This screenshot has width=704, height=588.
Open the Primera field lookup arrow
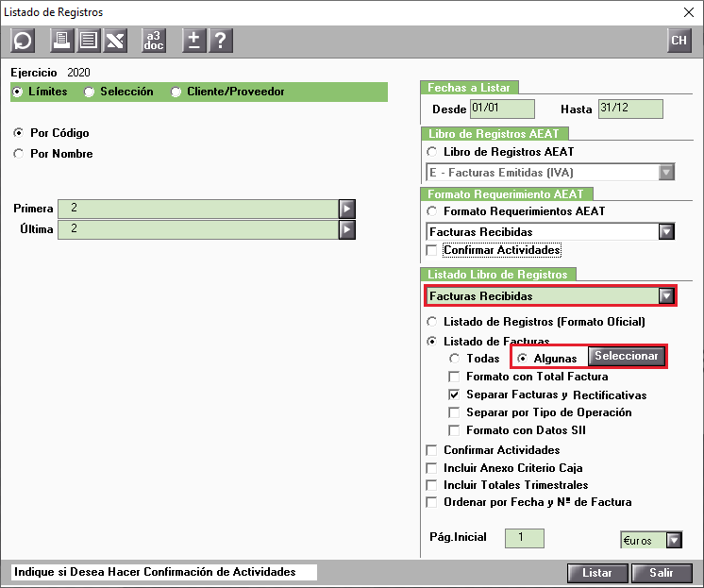click(347, 209)
